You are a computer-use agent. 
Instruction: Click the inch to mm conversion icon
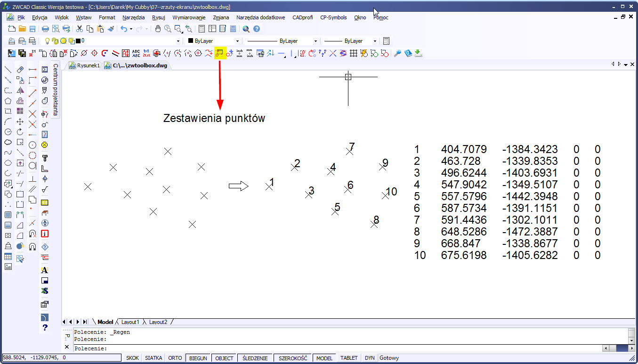click(x=240, y=53)
